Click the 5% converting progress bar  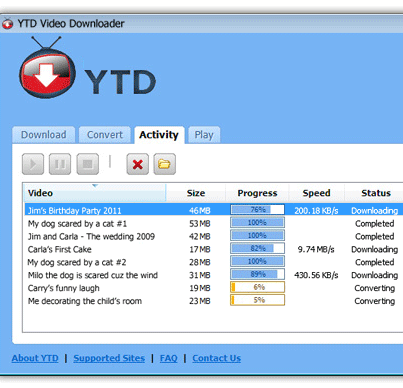(x=257, y=300)
